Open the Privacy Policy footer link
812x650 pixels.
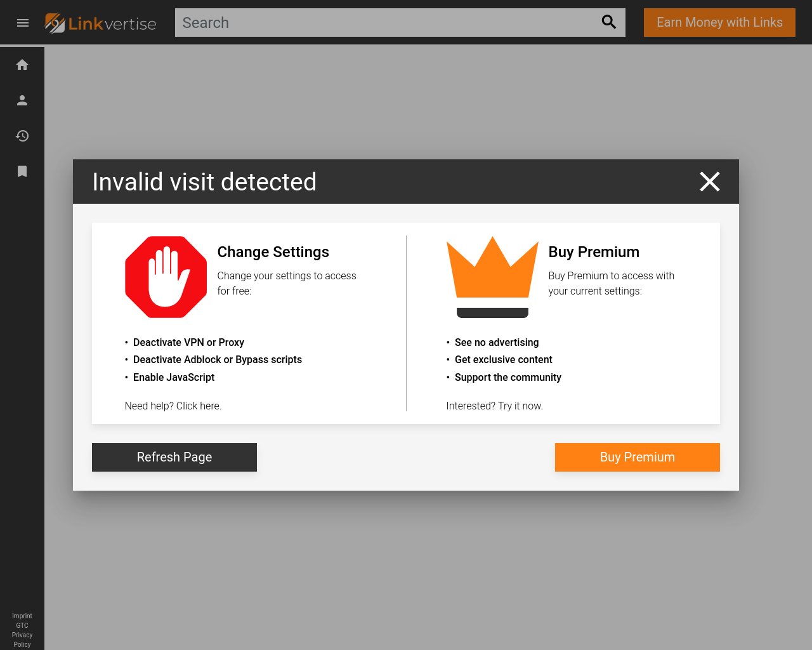pyautogui.click(x=22, y=639)
